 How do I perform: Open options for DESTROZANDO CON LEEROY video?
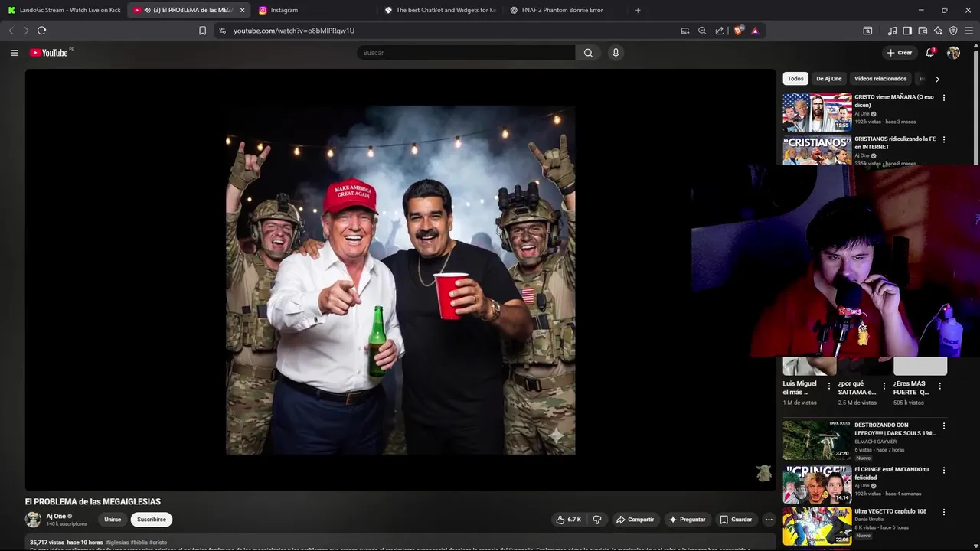point(943,425)
